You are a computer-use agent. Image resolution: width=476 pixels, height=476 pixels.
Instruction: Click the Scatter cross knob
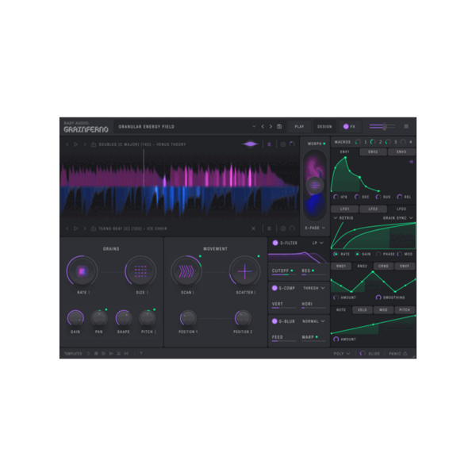point(244,271)
